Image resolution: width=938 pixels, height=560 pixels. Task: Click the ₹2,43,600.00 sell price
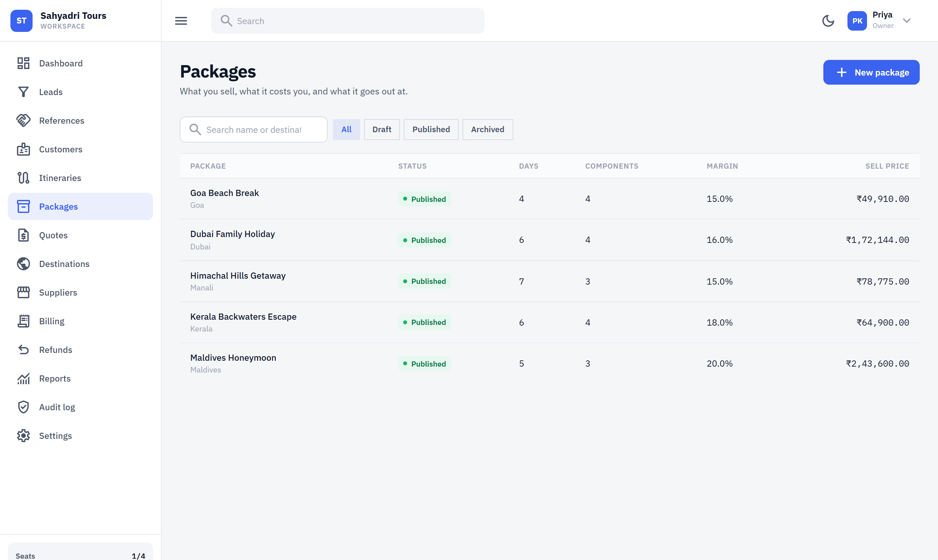coord(877,363)
